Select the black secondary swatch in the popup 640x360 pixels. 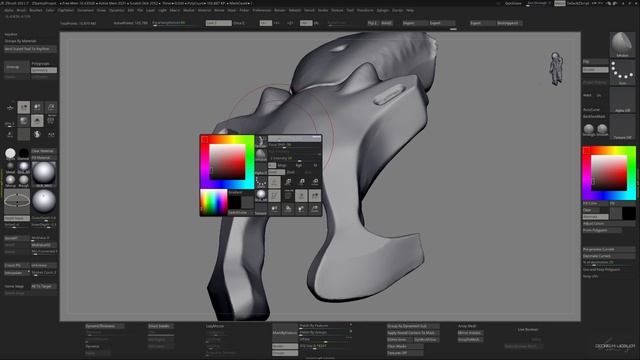click(x=234, y=202)
